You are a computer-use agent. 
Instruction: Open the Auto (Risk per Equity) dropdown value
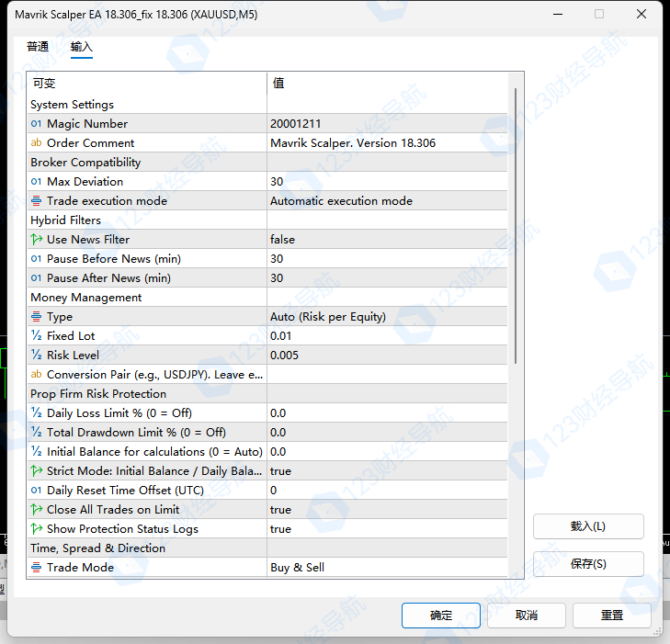coord(387,316)
